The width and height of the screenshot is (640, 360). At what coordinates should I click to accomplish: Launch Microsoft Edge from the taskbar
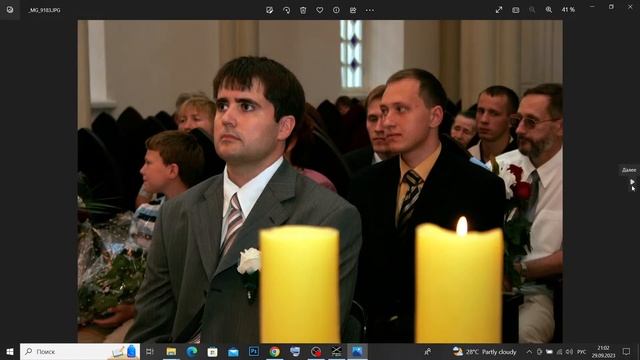[192, 351]
